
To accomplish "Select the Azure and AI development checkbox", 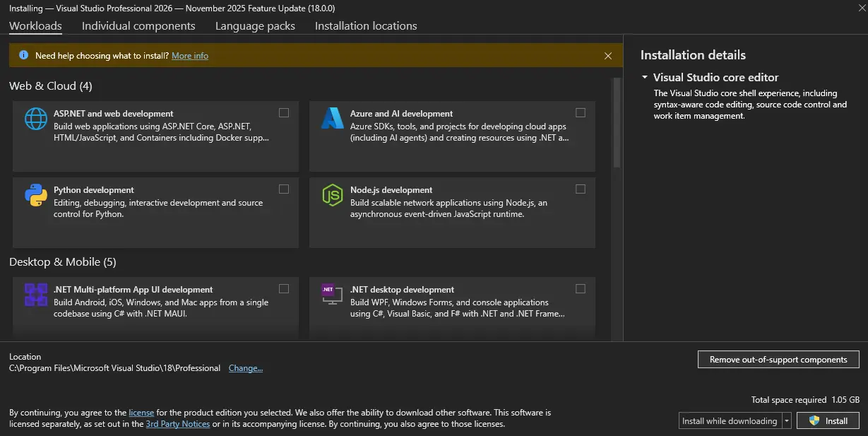I will (581, 112).
